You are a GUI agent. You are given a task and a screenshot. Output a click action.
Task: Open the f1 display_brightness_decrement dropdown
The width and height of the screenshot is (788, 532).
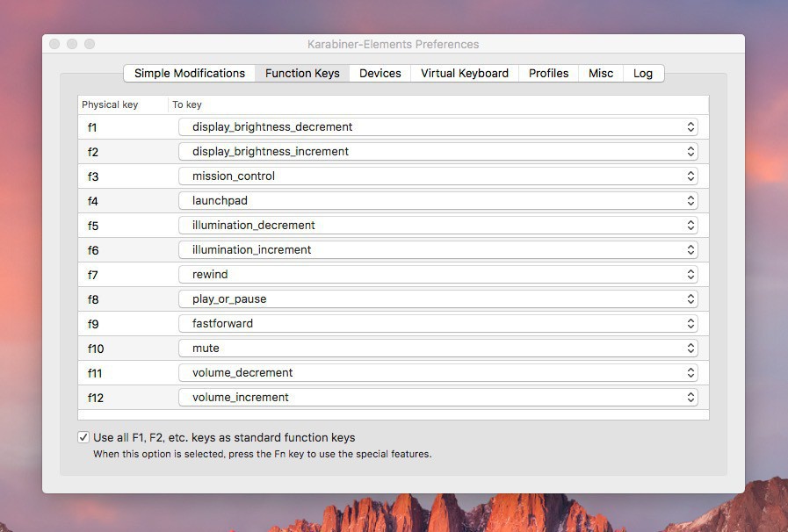coord(437,127)
